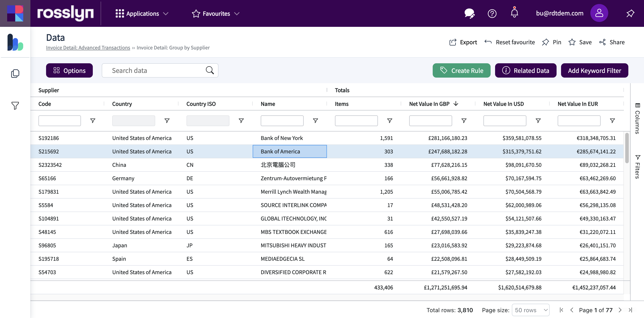Expand the Applications menu

click(x=142, y=13)
